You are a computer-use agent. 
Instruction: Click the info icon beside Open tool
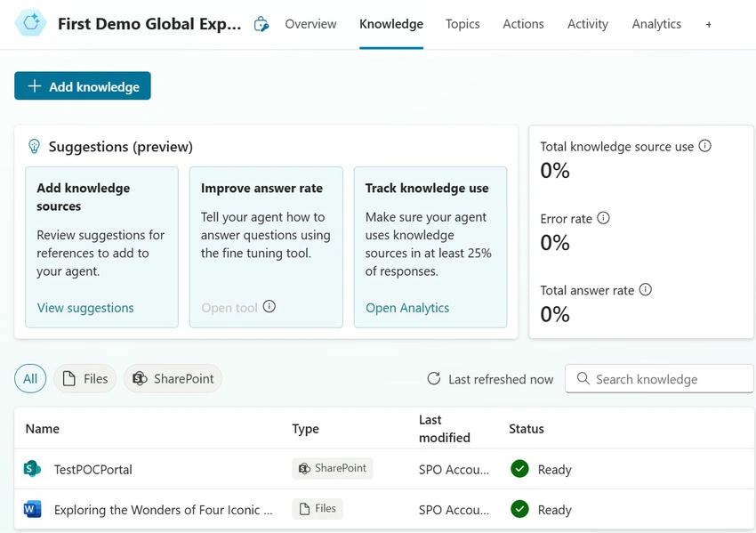pyautogui.click(x=269, y=306)
